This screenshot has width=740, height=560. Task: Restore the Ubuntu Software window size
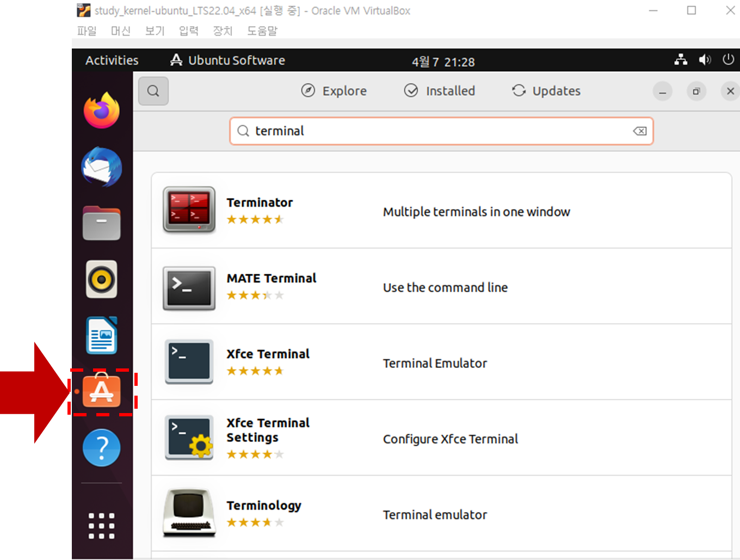coord(696,91)
